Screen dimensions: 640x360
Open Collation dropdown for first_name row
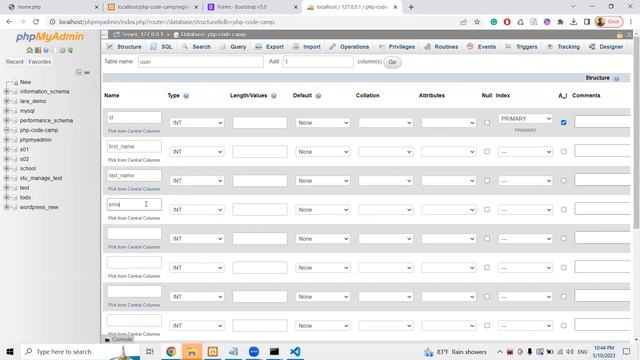[386, 152]
